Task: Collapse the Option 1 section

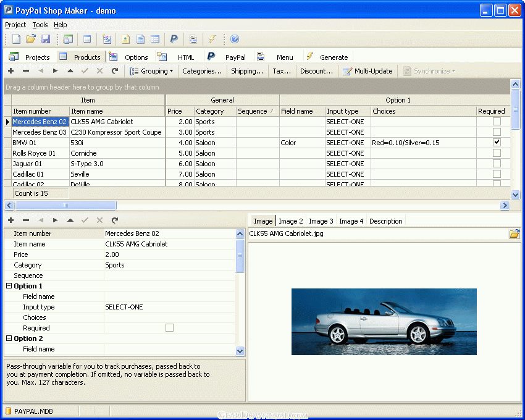Action: [x=9, y=286]
